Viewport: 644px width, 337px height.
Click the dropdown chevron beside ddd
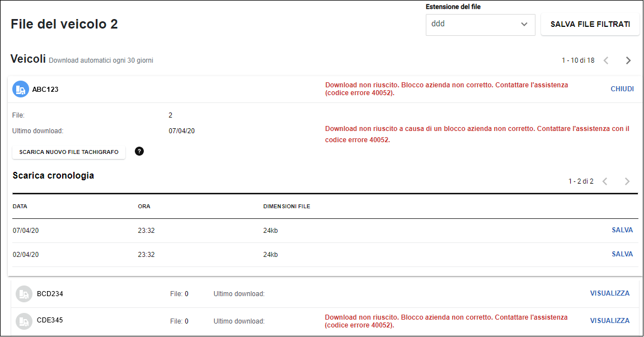(x=524, y=24)
